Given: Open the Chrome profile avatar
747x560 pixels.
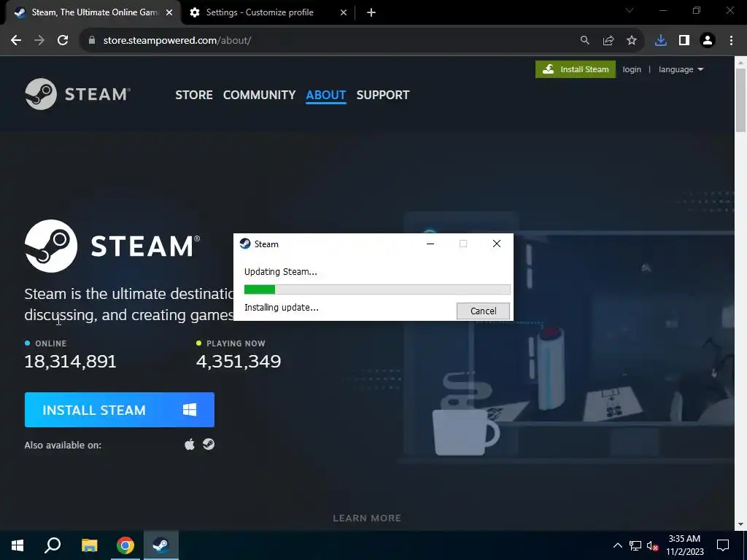Looking at the screenshot, I should coord(708,41).
